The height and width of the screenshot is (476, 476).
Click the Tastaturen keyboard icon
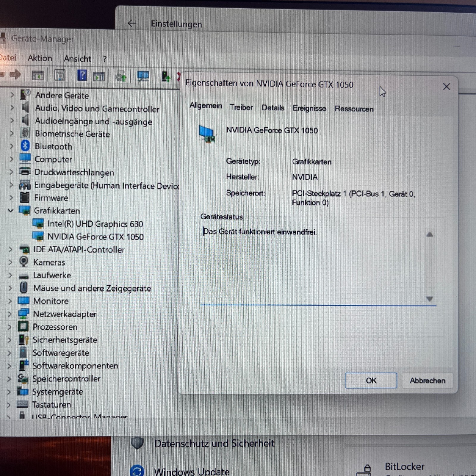[22, 404]
